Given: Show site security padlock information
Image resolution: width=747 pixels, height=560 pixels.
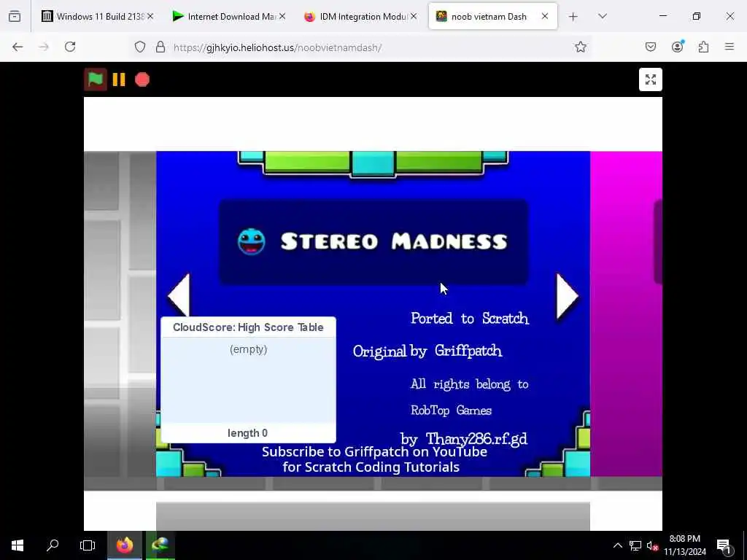Looking at the screenshot, I should click(160, 47).
